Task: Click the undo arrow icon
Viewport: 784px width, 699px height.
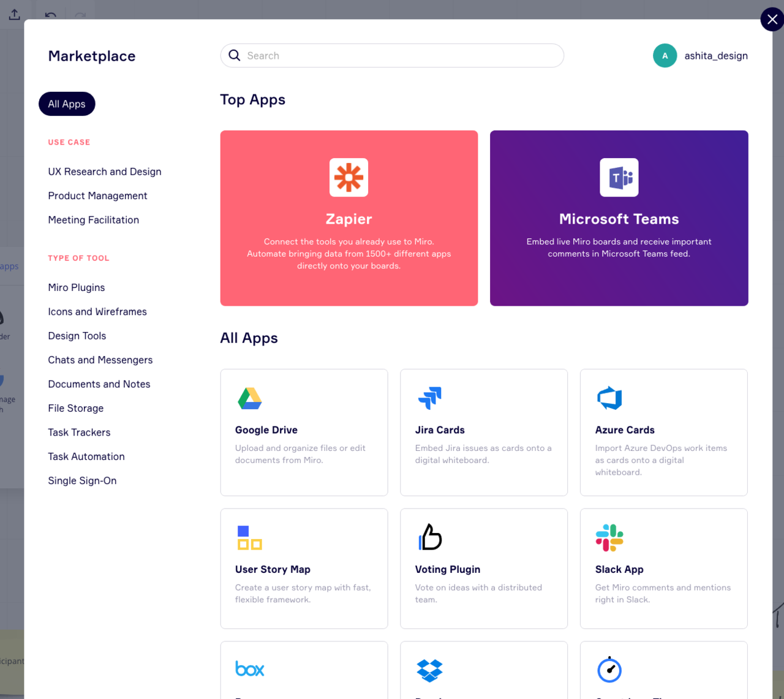Action: (51, 15)
